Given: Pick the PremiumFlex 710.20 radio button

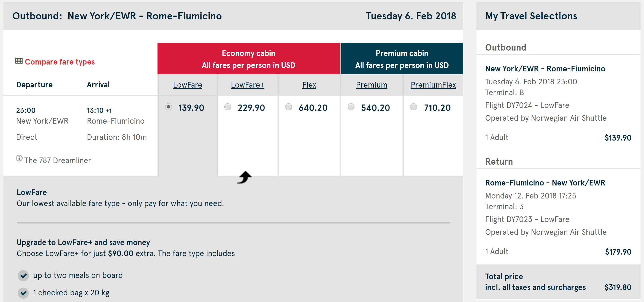Looking at the screenshot, I should [413, 107].
